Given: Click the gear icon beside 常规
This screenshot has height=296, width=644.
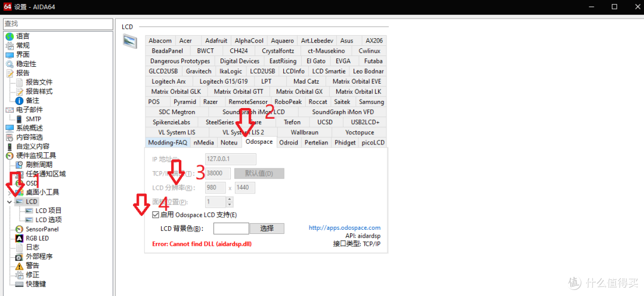Looking at the screenshot, I should tap(10, 45).
